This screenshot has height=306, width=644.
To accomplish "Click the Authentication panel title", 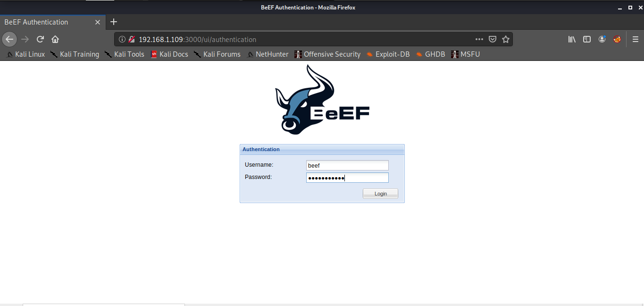I will [x=261, y=149].
